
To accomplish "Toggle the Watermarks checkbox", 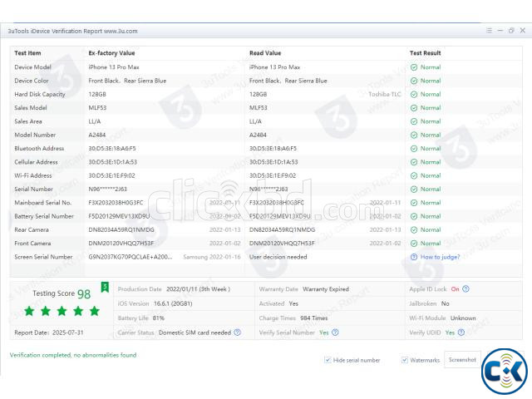I will tap(405, 360).
